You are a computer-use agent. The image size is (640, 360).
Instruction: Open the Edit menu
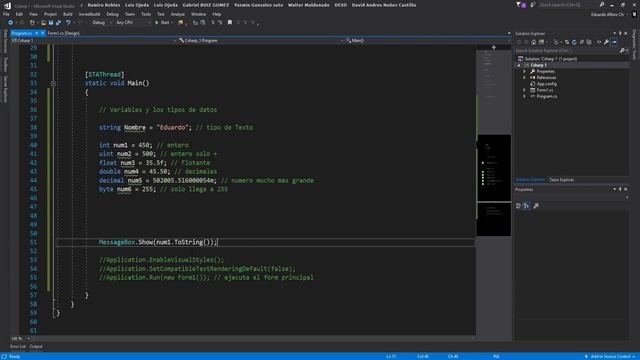(19, 14)
